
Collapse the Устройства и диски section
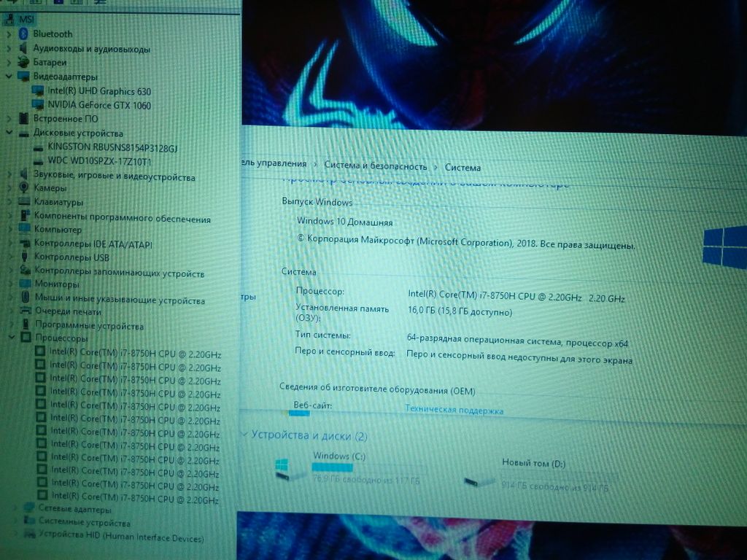(245, 434)
